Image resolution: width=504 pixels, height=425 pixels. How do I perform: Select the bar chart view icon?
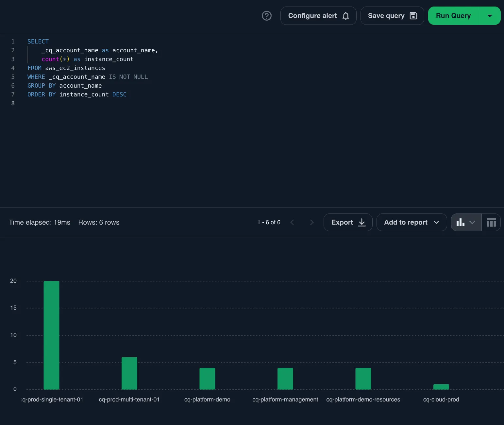click(x=461, y=222)
